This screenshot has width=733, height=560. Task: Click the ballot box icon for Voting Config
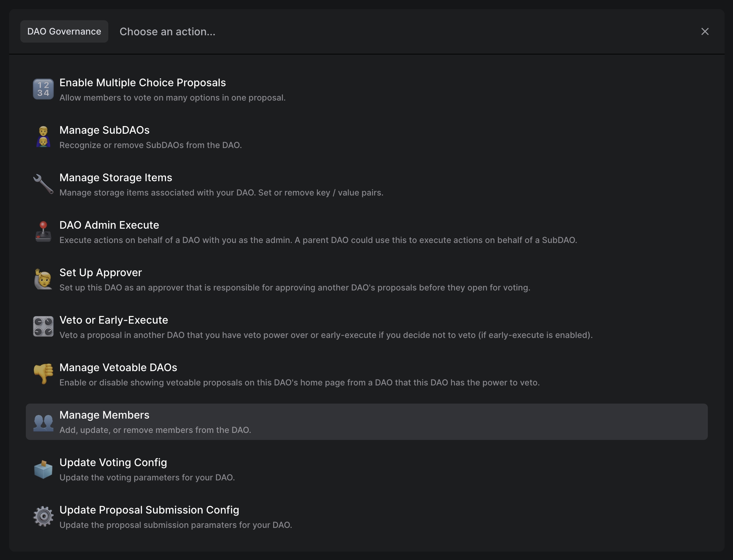(x=43, y=469)
